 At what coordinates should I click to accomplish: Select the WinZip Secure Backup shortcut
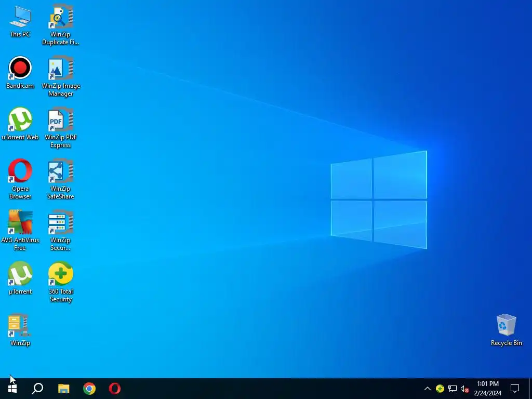60,231
